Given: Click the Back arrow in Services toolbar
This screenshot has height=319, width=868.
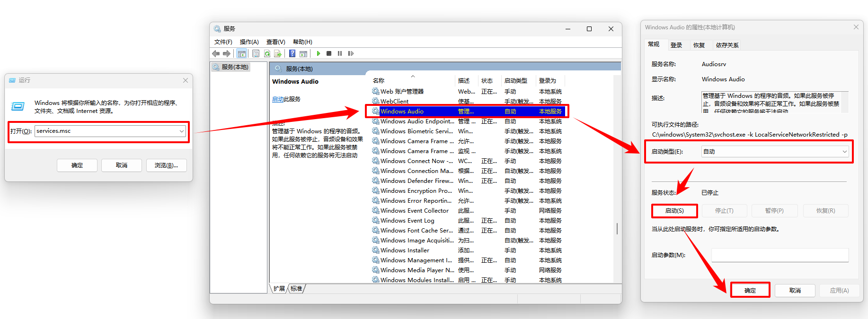Looking at the screenshot, I should [216, 53].
